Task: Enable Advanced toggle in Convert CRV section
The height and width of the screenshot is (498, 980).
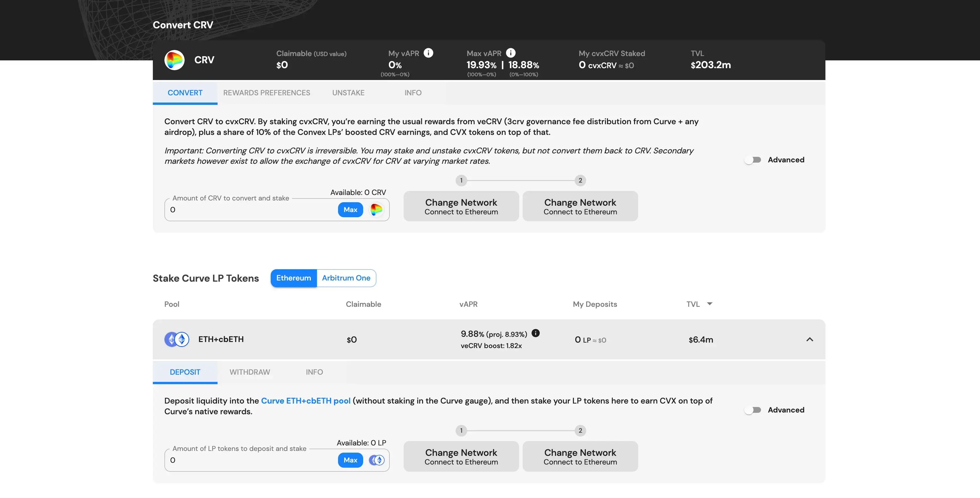Action: (753, 160)
